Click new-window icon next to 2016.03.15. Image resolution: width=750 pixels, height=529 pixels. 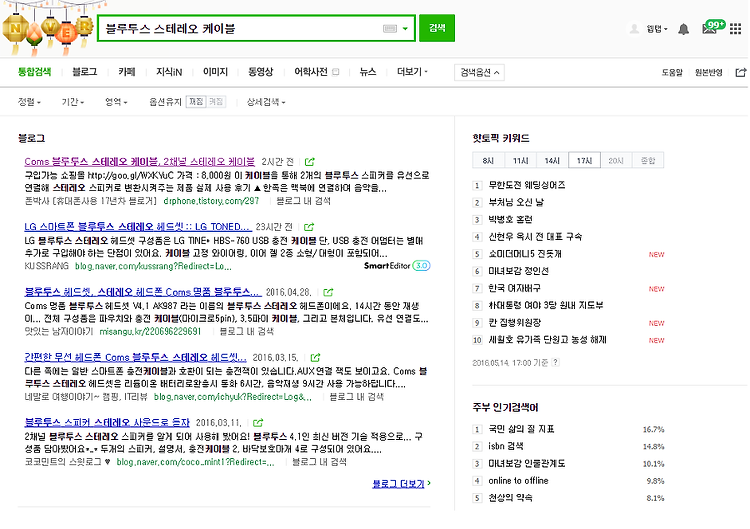click(315, 357)
